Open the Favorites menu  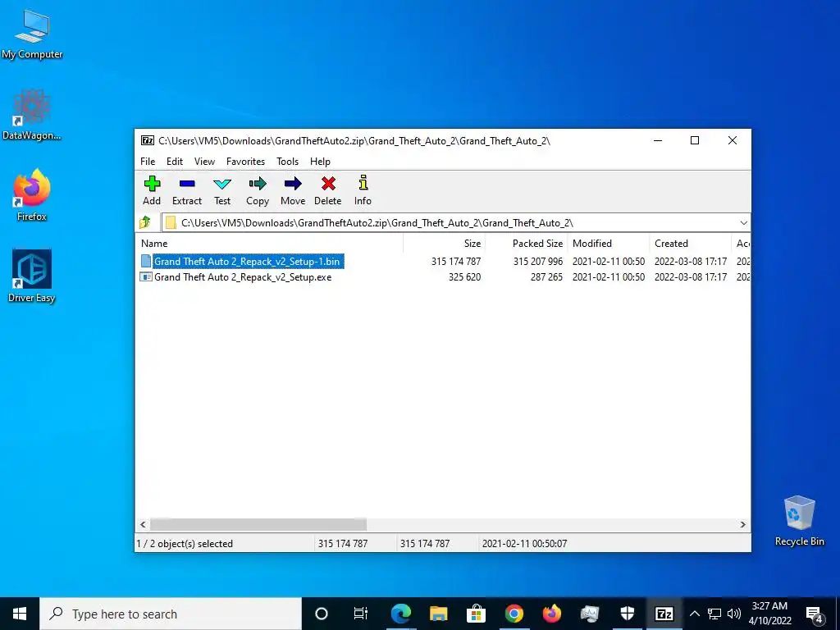click(x=245, y=162)
